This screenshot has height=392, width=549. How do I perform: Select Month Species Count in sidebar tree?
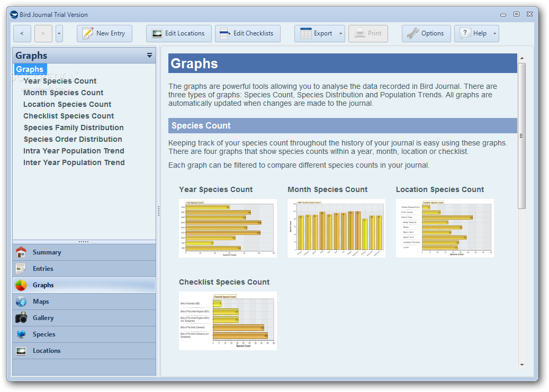coord(64,93)
